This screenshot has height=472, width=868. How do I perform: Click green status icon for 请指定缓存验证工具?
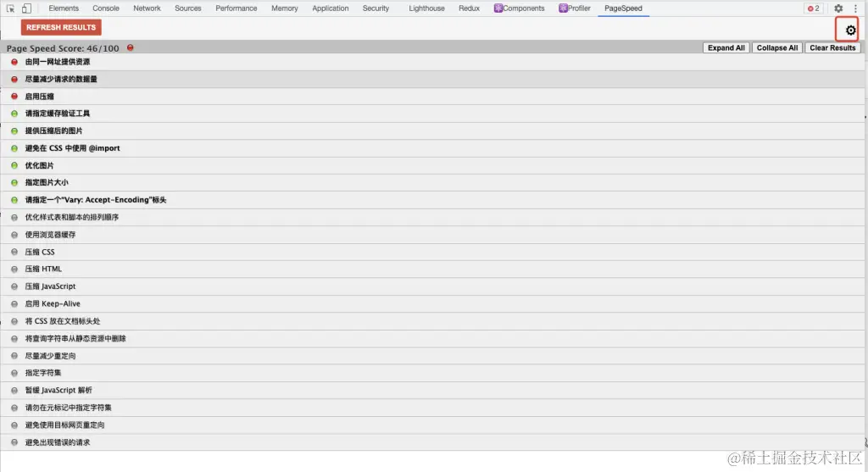14,114
